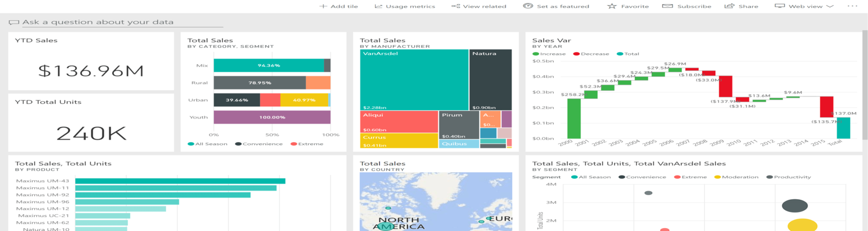Viewport: 868px width, 231px height.
Task: Mark dashboard as Favorite with star icon
Action: (612, 6)
